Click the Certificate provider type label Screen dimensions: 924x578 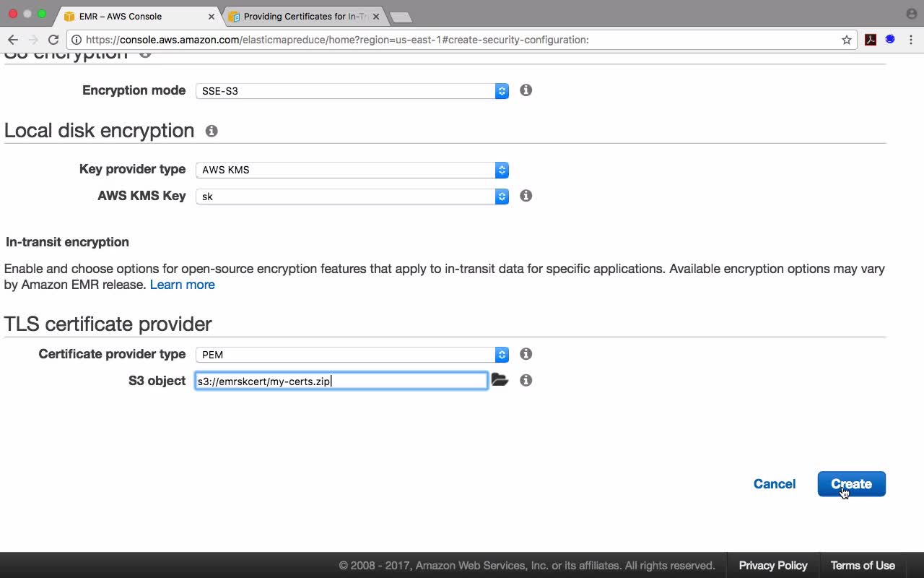113,354
